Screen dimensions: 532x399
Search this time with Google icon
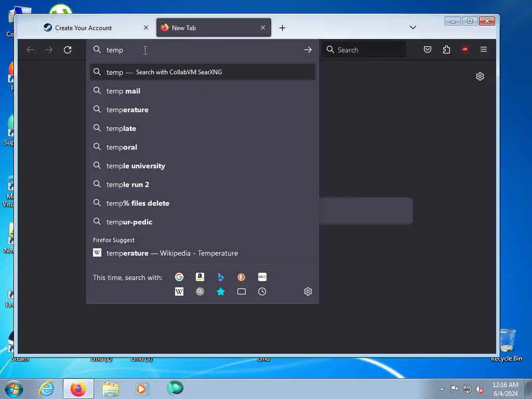click(x=179, y=277)
